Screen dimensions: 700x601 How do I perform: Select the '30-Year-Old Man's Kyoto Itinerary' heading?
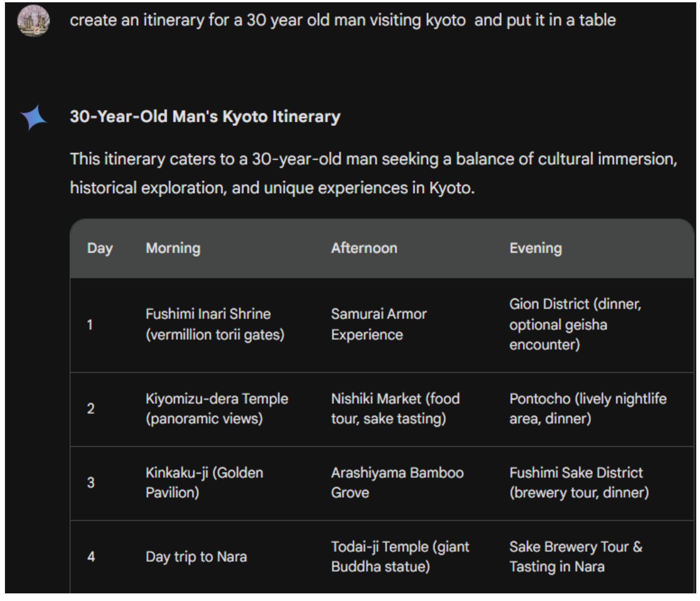(x=205, y=117)
